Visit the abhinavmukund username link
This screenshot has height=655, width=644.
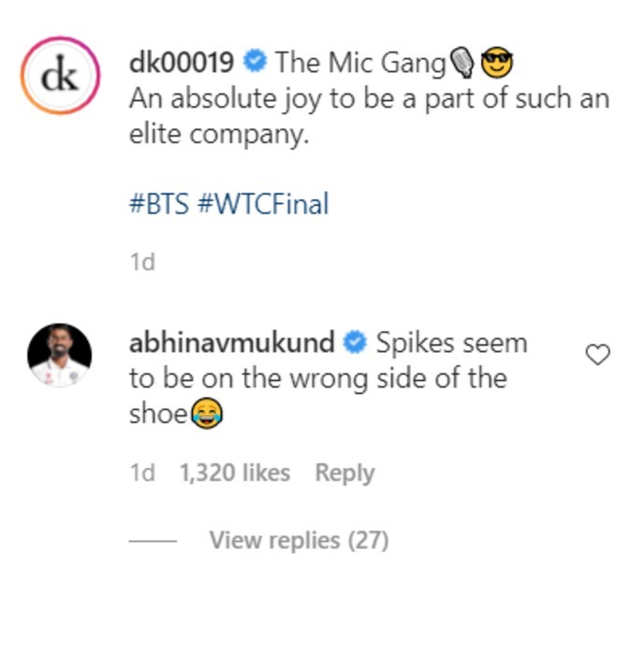pos(231,343)
